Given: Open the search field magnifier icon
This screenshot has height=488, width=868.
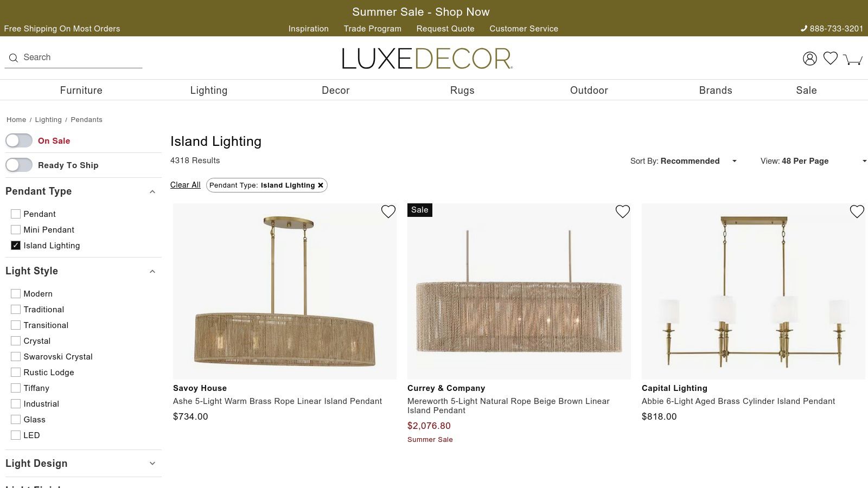Looking at the screenshot, I should click(x=14, y=57).
